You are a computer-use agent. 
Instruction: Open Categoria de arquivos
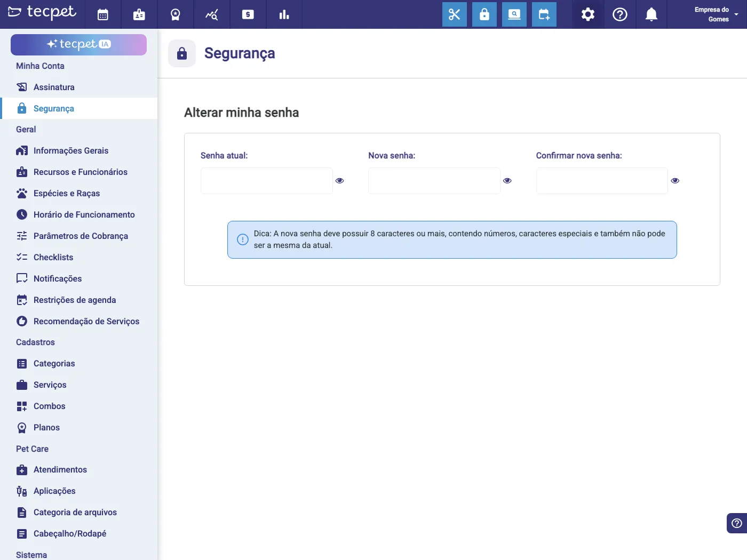pos(79,513)
